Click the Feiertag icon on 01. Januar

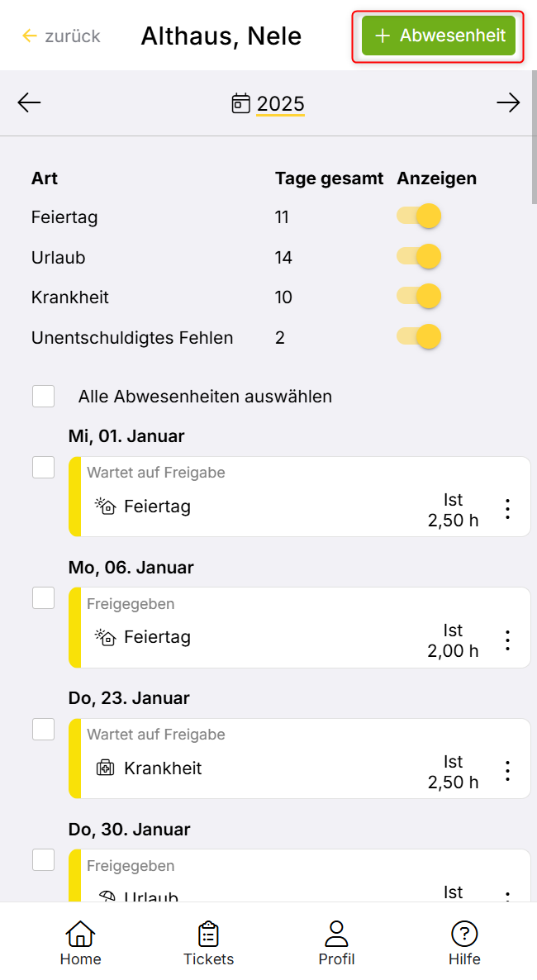106,507
